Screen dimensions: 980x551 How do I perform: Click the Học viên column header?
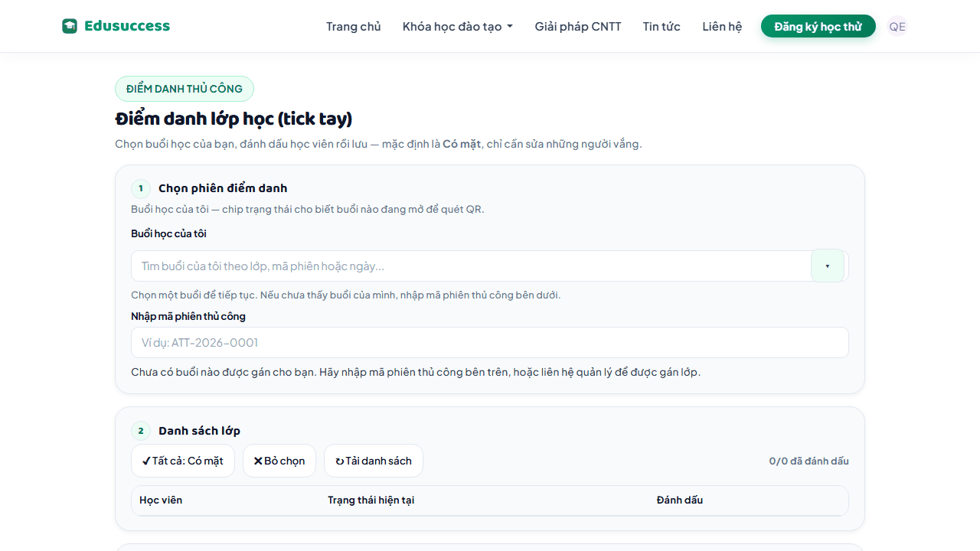161,500
